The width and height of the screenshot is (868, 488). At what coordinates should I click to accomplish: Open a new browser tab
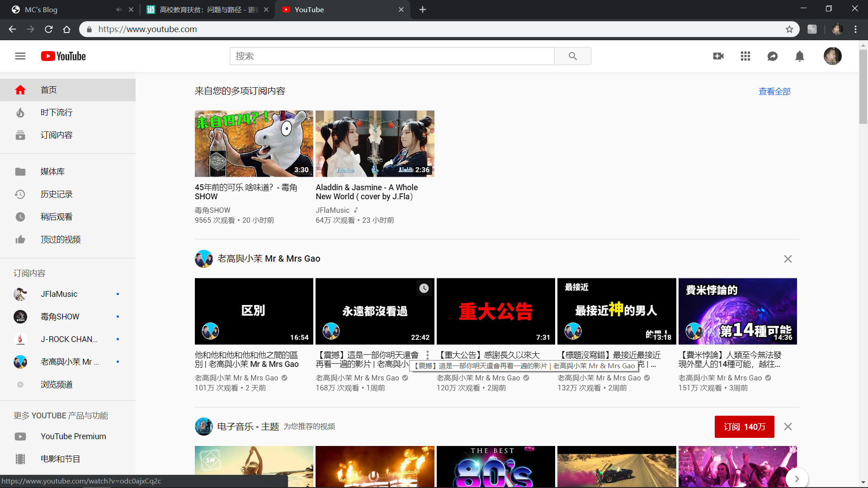pos(423,9)
